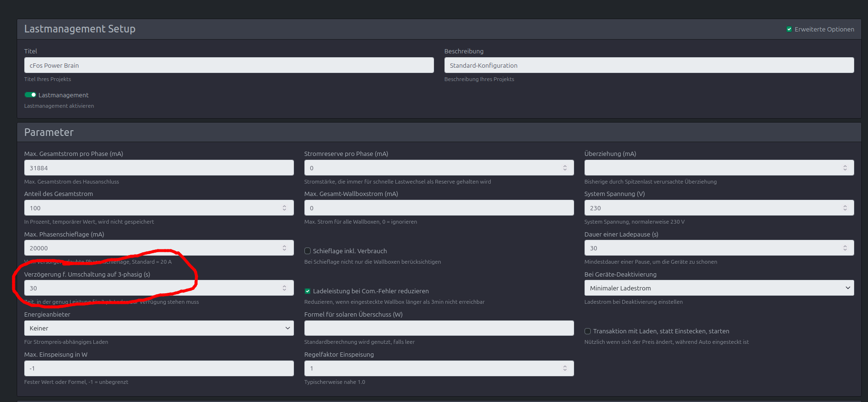Click 'Beschreibung Ihres Projekts' hint text
Image resolution: width=868 pixels, height=402 pixels.
479,79
